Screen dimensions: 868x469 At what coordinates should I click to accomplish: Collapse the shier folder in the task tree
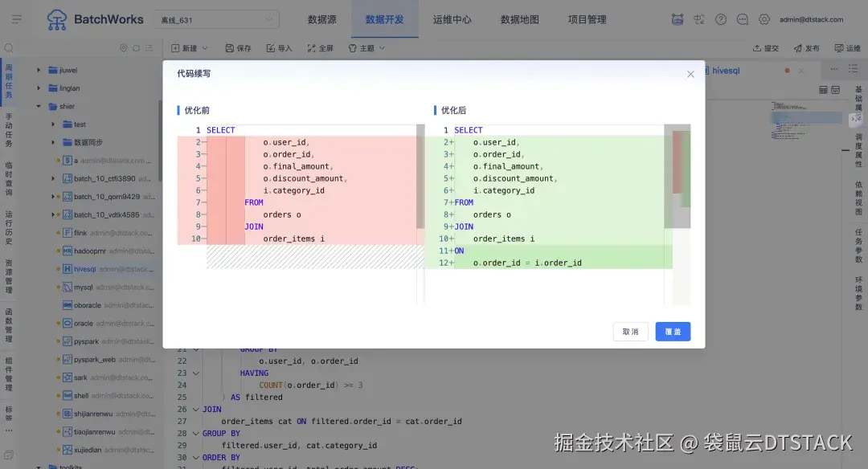click(38, 106)
